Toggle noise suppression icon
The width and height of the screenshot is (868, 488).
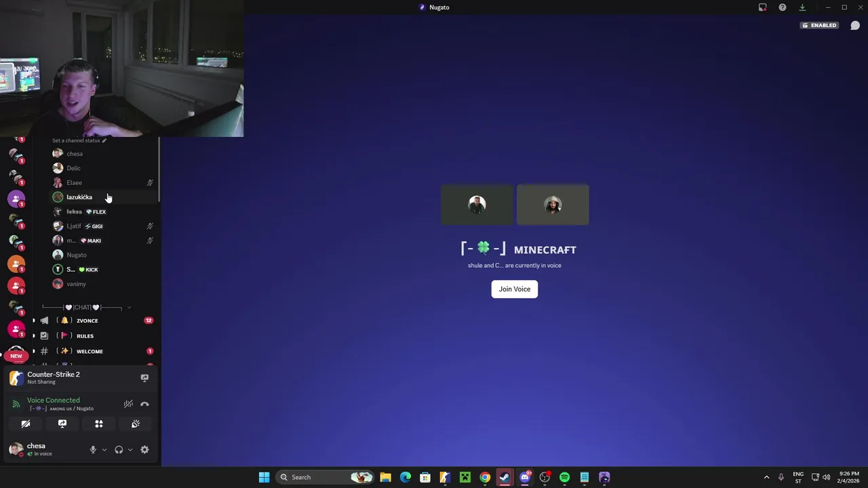128,405
